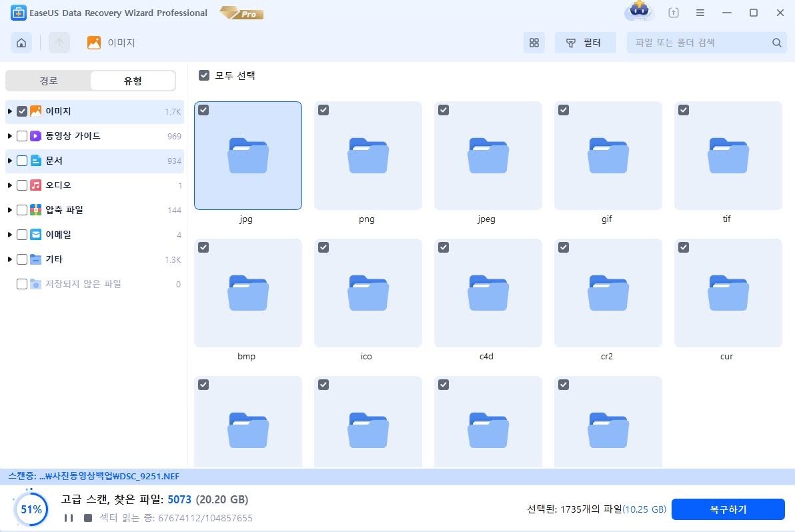This screenshot has width=795, height=532.
Task: Click the up-one-level arrow icon
Action: coord(59,43)
